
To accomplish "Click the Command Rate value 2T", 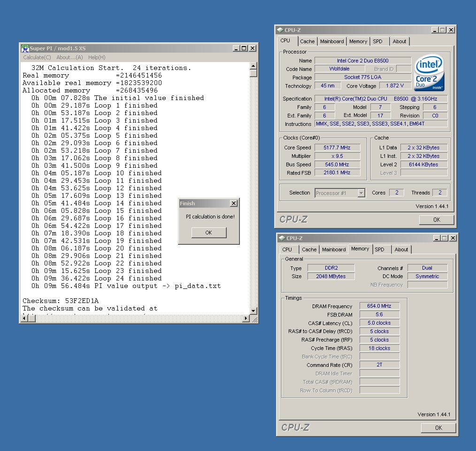I will click(379, 365).
